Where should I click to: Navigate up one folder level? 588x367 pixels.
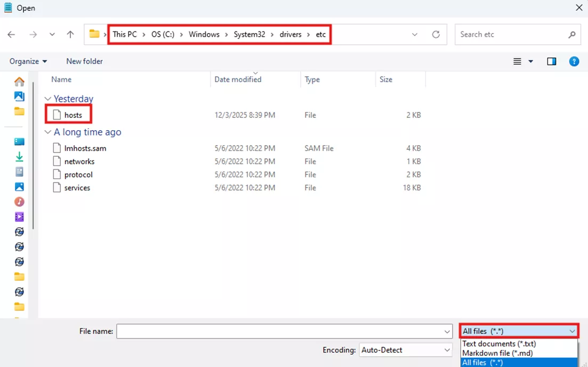coord(70,34)
